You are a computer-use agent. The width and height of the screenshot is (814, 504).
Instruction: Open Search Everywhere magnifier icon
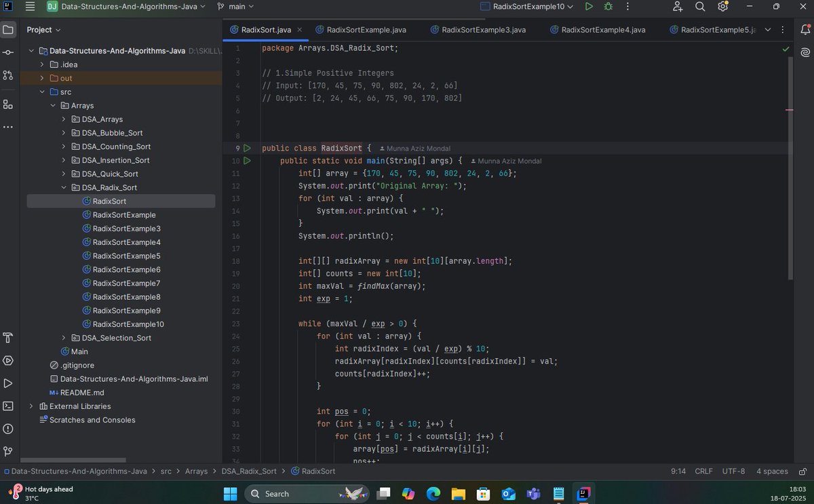[x=700, y=7]
